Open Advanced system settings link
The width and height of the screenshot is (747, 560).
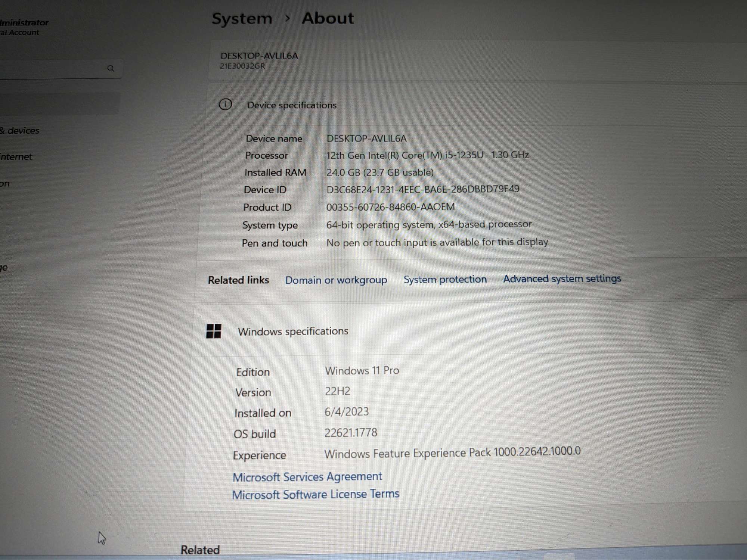(562, 279)
